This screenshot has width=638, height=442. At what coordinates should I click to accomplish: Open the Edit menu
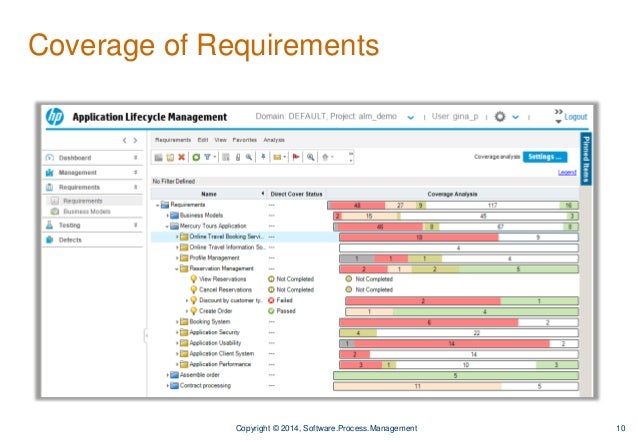click(203, 140)
